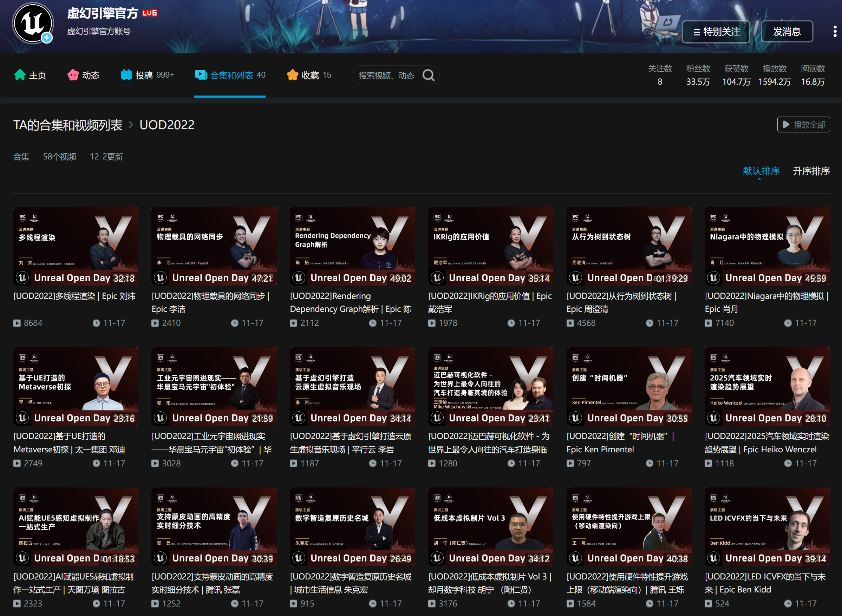The width and height of the screenshot is (842, 616).
Task: Switch to 升序排序 sort order
Action: 811,171
